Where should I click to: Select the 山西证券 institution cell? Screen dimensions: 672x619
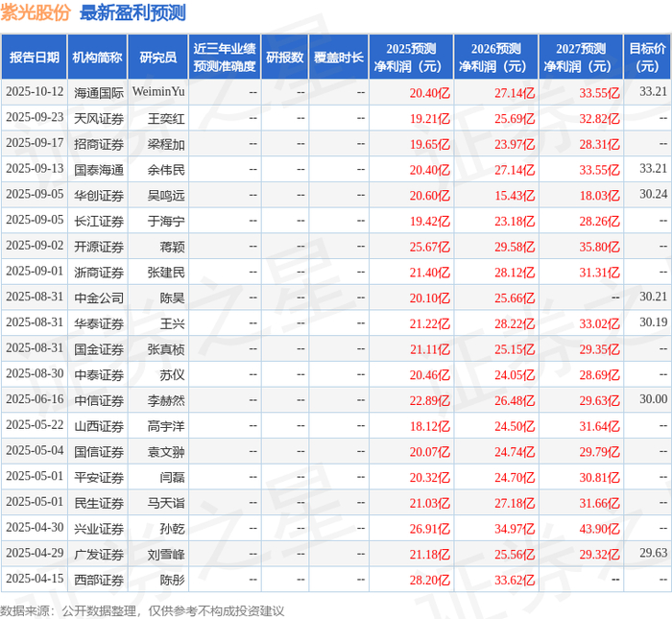tap(99, 426)
